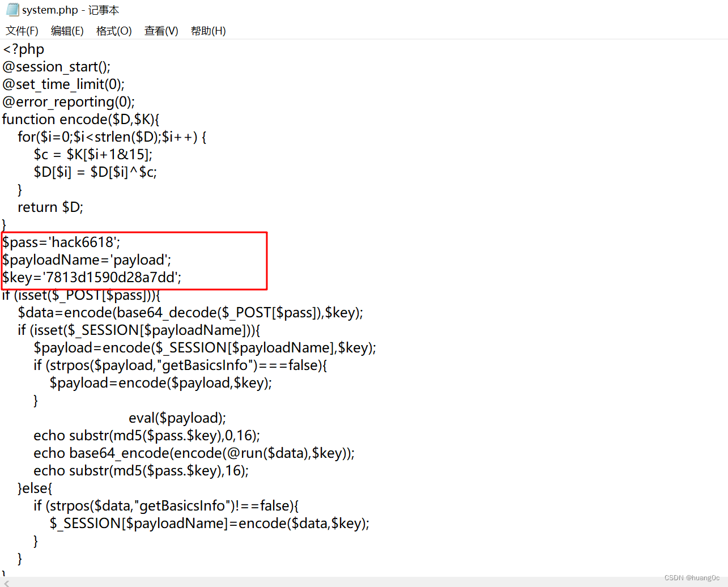Click the window title "system.php - 记事本"

70,10
